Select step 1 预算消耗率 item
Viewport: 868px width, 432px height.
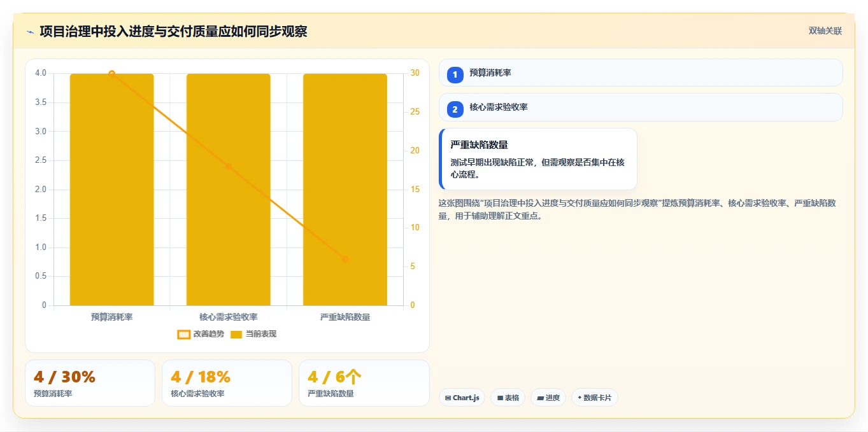(x=641, y=73)
